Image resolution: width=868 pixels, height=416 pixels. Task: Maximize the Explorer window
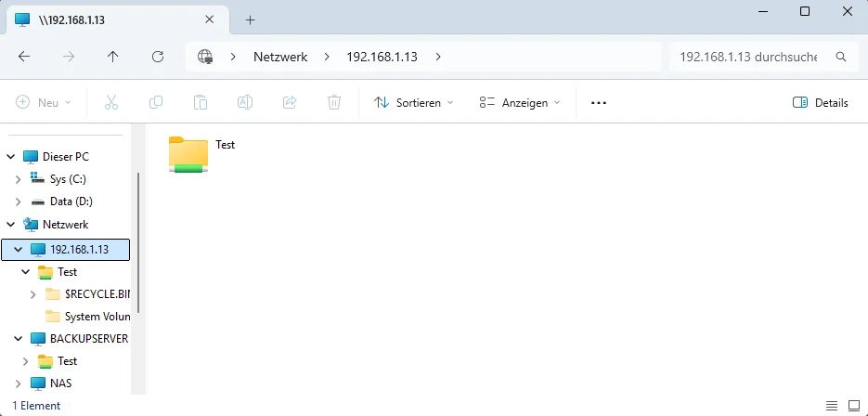coord(805,11)
